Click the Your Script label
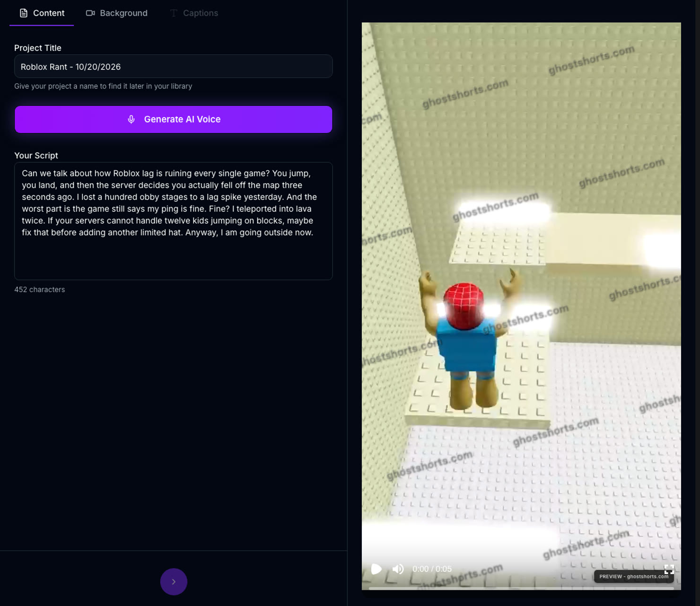The image size is (700, 606). pyautogui.click(x=36, y=156)
